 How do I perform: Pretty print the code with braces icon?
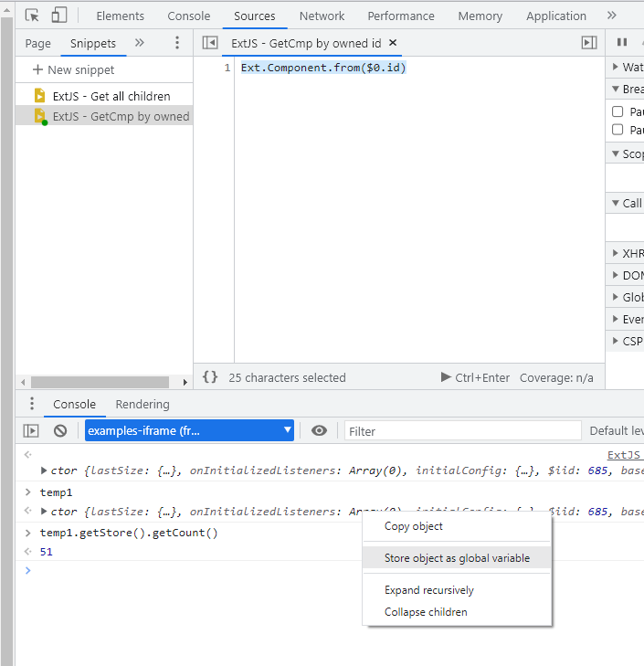coord(210,377)
